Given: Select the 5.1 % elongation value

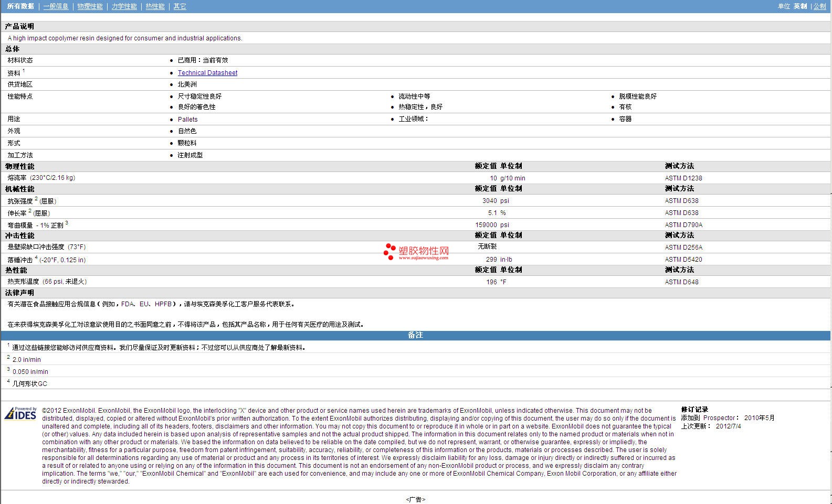Looking at the screenshot, I should 497,213.
